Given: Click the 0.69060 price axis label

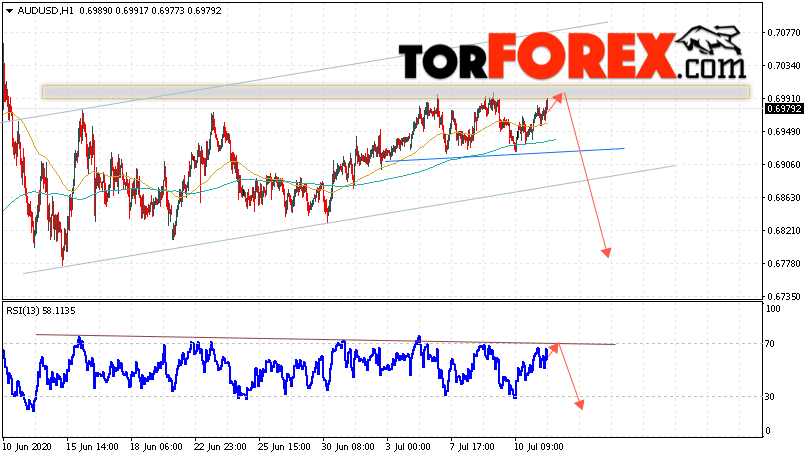Looking at the screenshot, I should coord(784,164).
